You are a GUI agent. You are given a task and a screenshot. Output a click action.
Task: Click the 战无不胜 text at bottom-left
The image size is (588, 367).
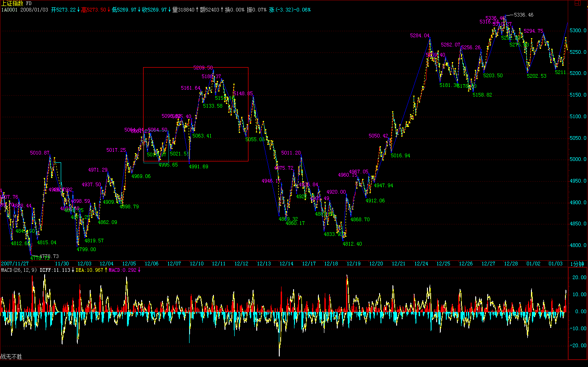tap(12, 356)
